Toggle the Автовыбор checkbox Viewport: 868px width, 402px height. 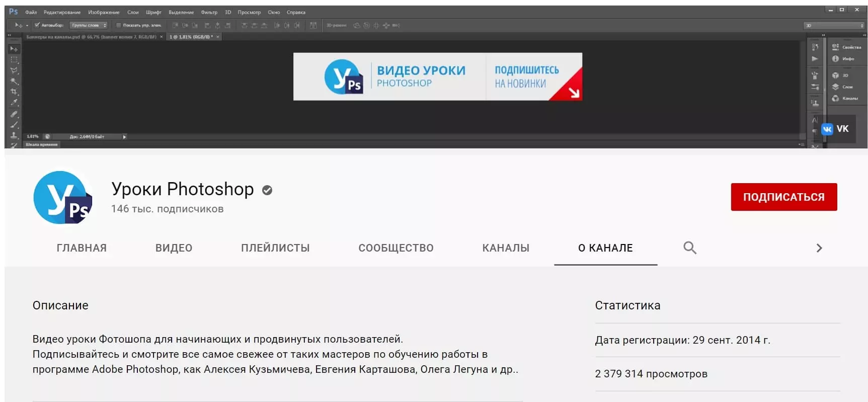[37, 25]
